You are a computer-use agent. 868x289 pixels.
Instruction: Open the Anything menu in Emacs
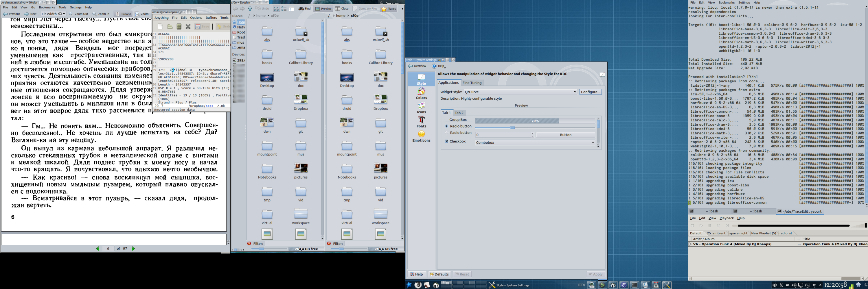coord(161,18)
